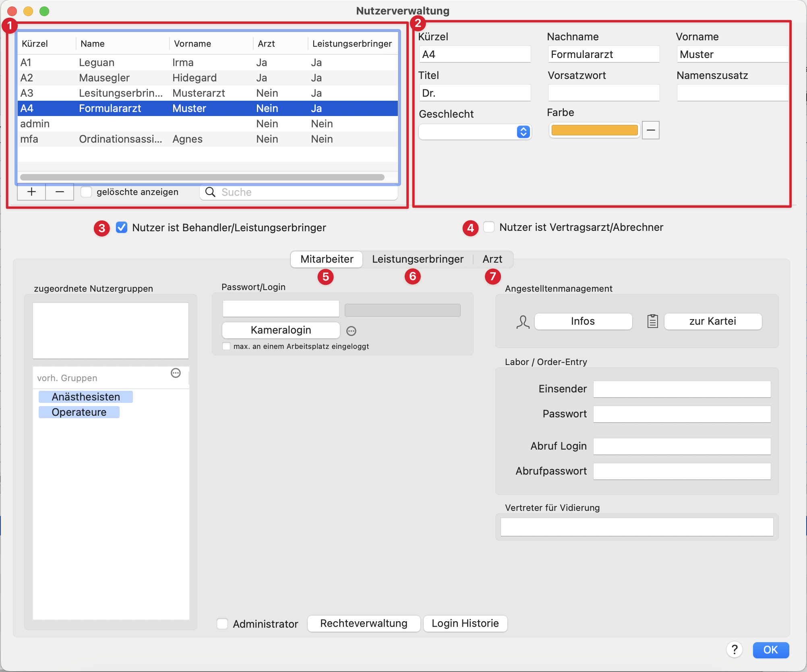Select user row A1 Leguan
Viewport: 807px width, 672px height.
click(x=208, y=62)
